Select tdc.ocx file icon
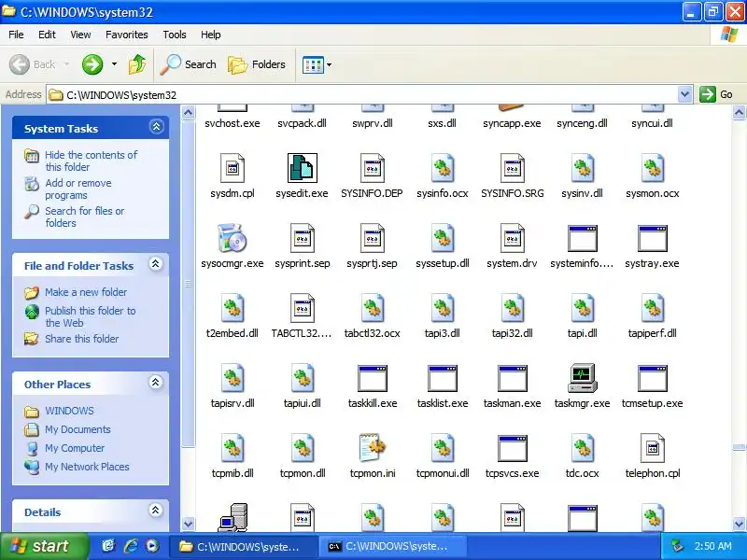The image size is (747, 560). pos(582,448)
